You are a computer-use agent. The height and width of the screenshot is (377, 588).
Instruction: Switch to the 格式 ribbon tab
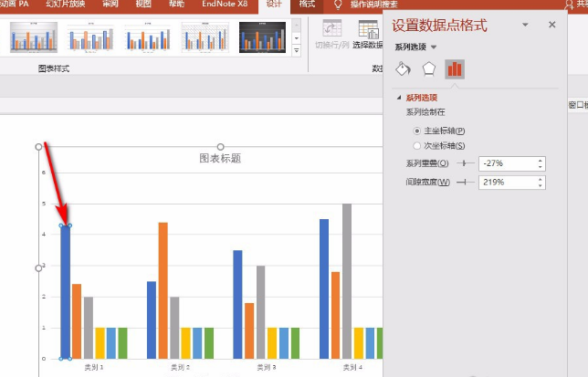(x=308, y=5)
